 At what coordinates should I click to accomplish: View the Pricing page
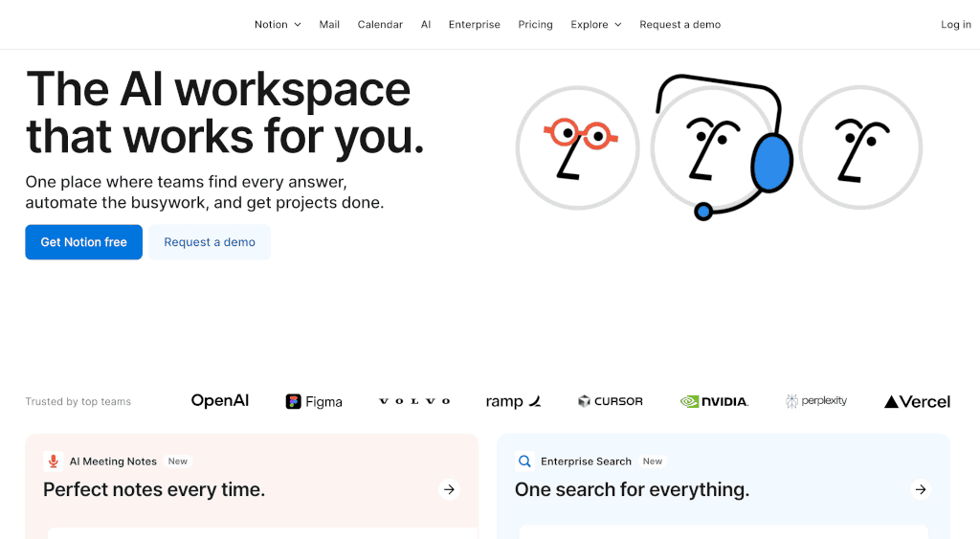pyautogui.click(x=536, y=24)
